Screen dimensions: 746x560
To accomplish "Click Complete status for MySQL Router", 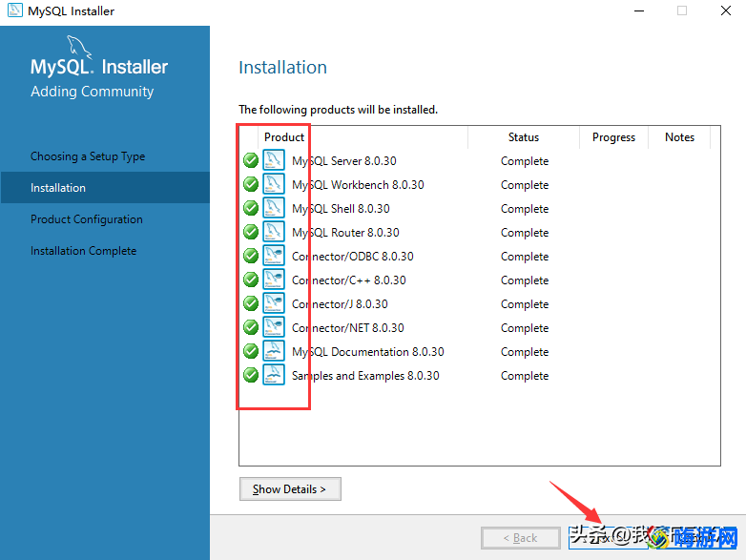I will tap(525, 233).
